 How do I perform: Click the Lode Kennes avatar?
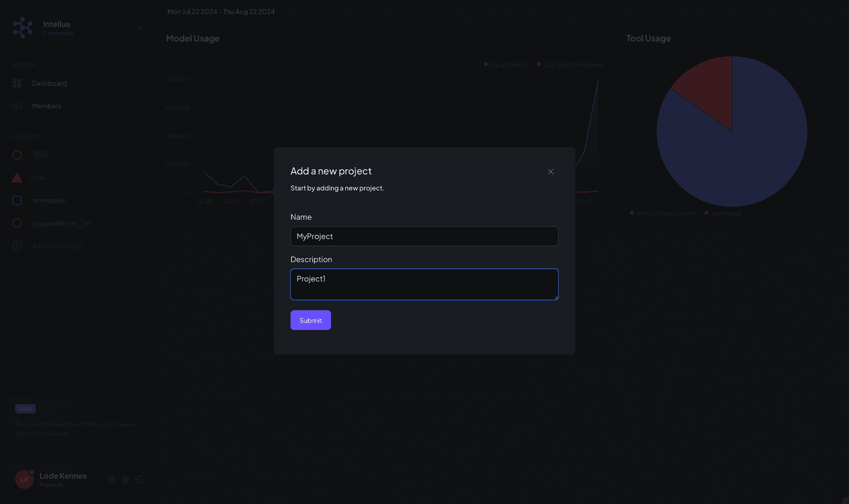click(x=24, y=480)
